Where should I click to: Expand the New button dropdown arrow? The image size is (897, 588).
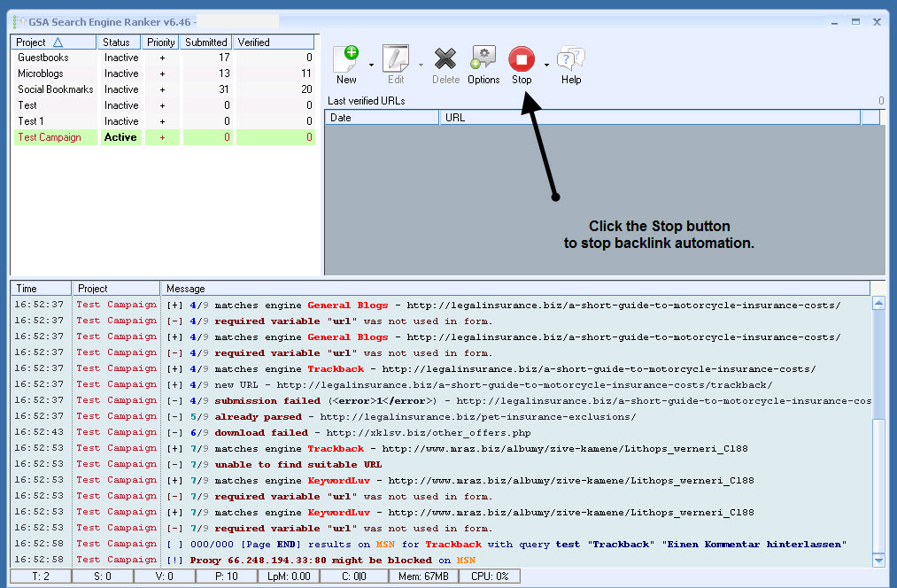point(370,65)
